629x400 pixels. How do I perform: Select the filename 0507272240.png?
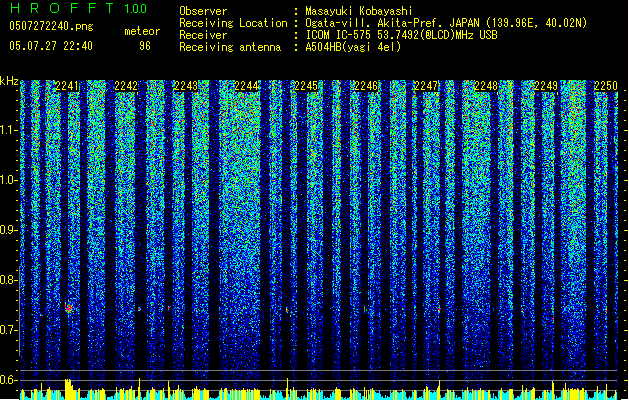tap(51, 26)
